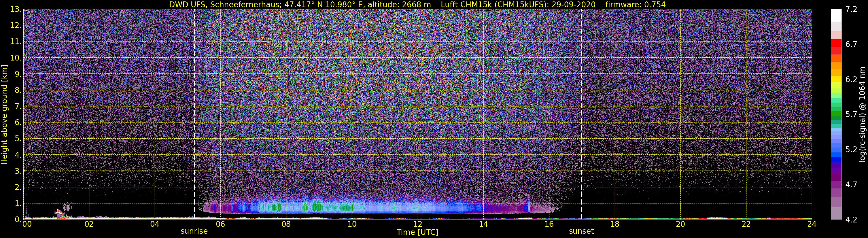Click height axis tick label 6
The image size is (868, 238).
(x=18, y=123)
